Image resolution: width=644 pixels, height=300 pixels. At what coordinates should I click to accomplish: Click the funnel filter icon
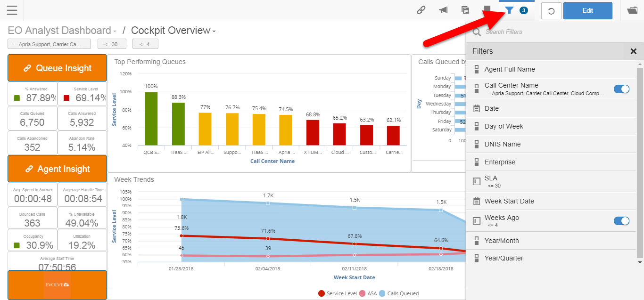click(x=509, y=10)
